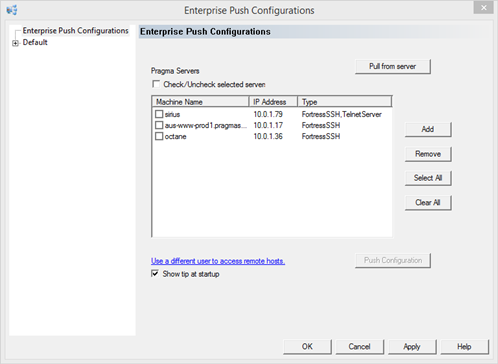Sort by Machine Name column header
498x364 pixels.
[x=200, y=102]
